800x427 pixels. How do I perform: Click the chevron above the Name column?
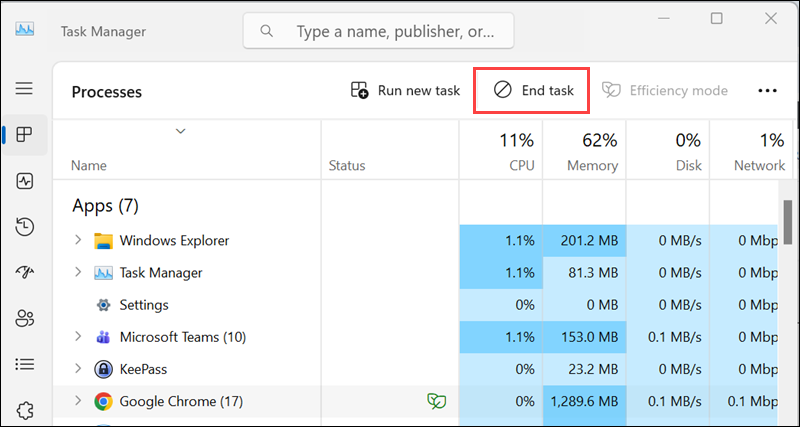click(x=181, y=131)
